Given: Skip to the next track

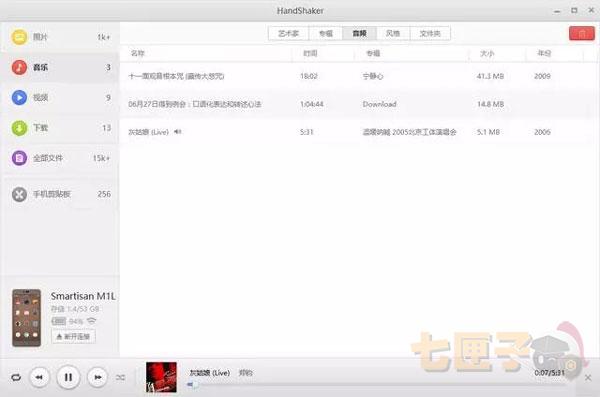Looking at the screenshot, I should tap(97, 377).
